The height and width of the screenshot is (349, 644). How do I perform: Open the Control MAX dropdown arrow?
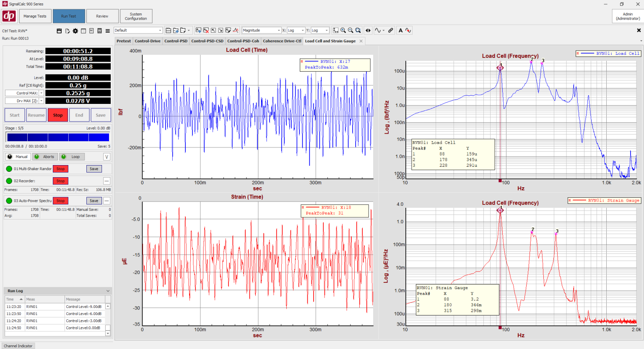pyautogui.click(x=42, y=93)
